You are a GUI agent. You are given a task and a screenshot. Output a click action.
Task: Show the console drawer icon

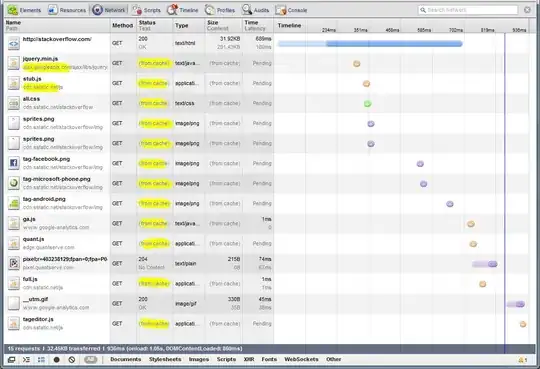[x=27, y=360]
